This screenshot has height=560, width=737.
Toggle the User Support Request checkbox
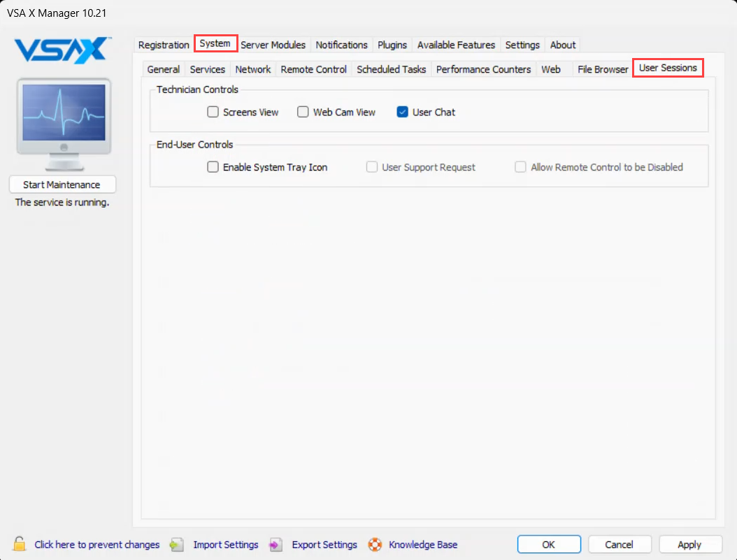[x=372, y=167]
